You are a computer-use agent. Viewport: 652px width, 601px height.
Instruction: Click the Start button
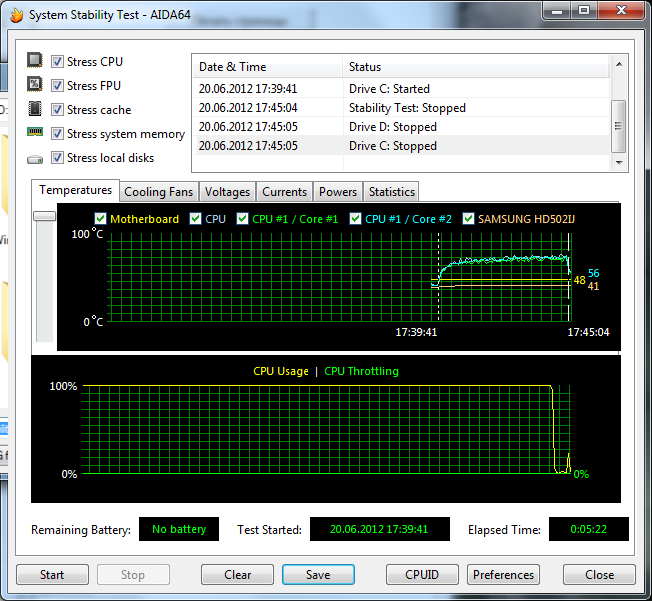pyautogui.click(x=52, y=575)
